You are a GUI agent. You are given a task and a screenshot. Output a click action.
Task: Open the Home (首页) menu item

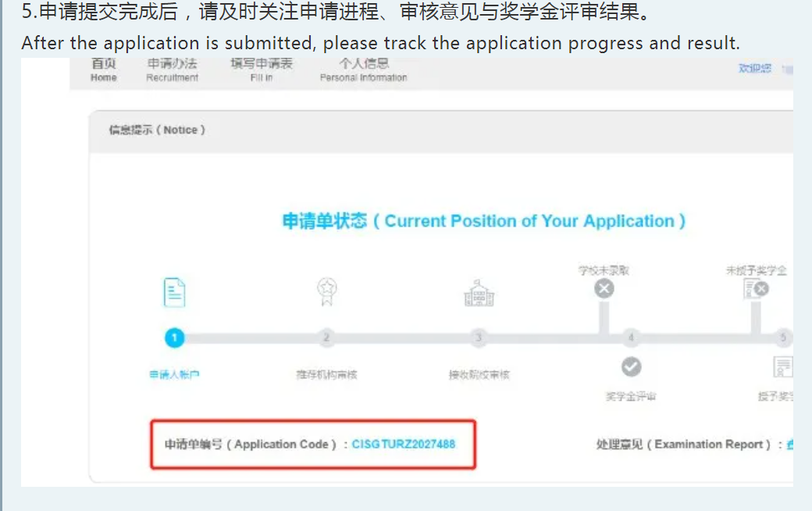[103, 70]
